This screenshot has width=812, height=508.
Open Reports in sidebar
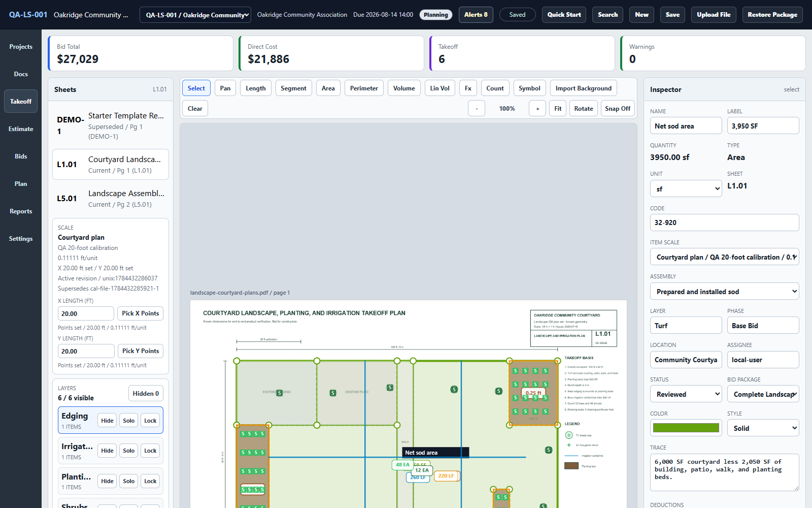pos(21,211)
